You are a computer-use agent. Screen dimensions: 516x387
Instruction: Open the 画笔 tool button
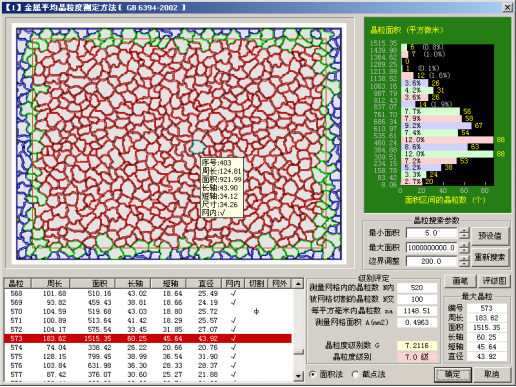[x=460, y=281]
